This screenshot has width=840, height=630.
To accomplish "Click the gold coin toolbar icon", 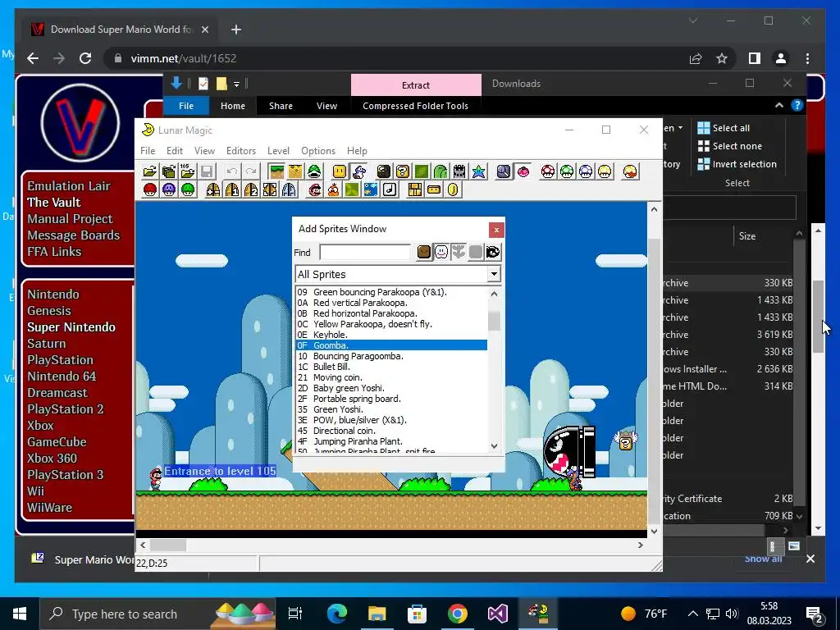I will 453,189.
